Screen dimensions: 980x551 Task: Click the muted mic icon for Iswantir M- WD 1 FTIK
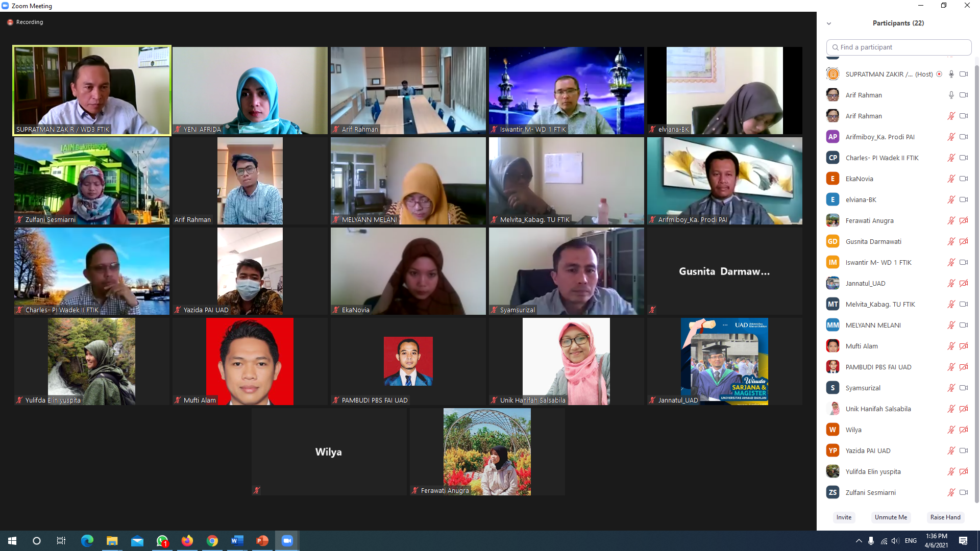click(951, 262)
